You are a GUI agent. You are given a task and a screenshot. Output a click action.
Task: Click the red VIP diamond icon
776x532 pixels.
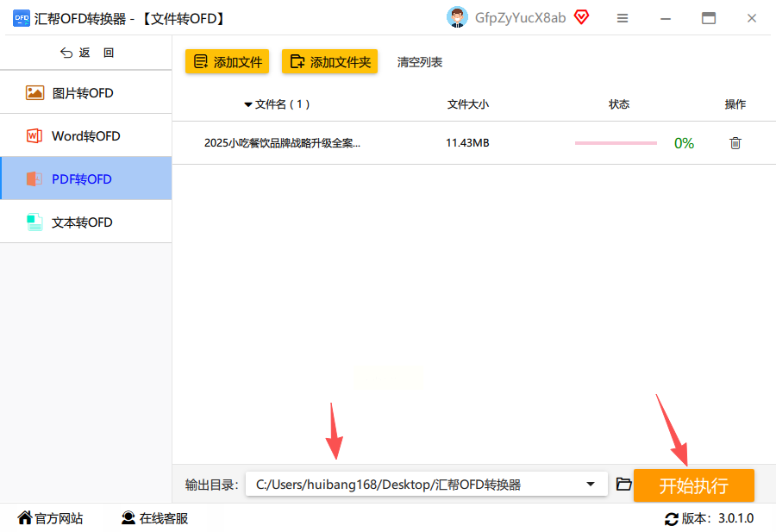coord(581,17)
